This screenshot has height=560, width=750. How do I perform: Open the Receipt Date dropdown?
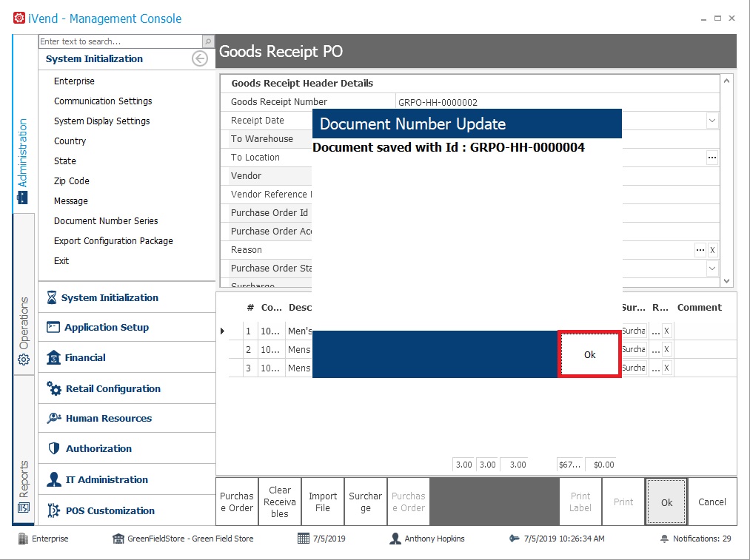[712, 121]
